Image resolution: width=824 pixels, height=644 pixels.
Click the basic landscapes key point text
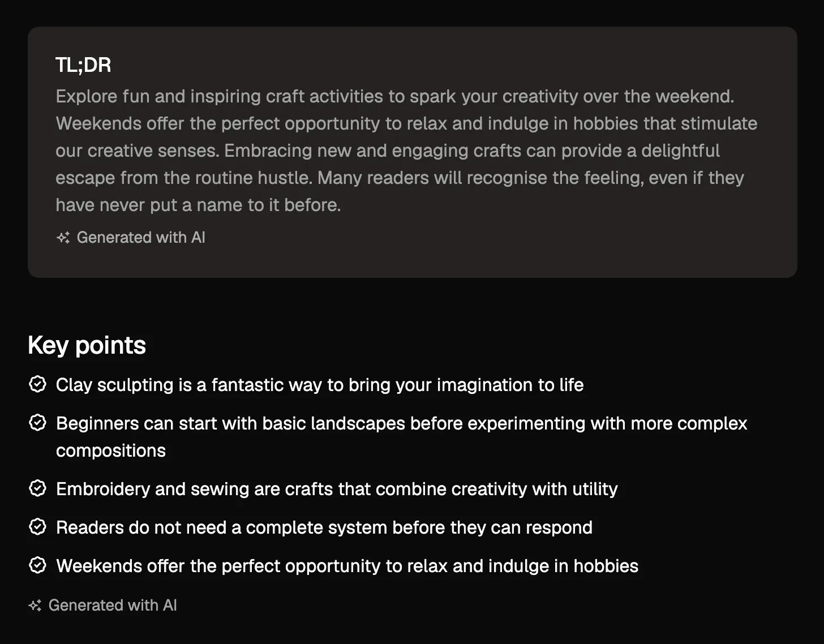coord(402,437)
